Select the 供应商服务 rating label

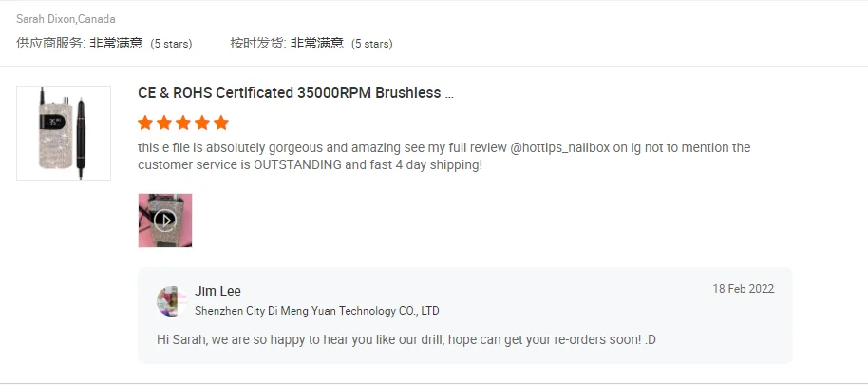click(x=51, y=43)
